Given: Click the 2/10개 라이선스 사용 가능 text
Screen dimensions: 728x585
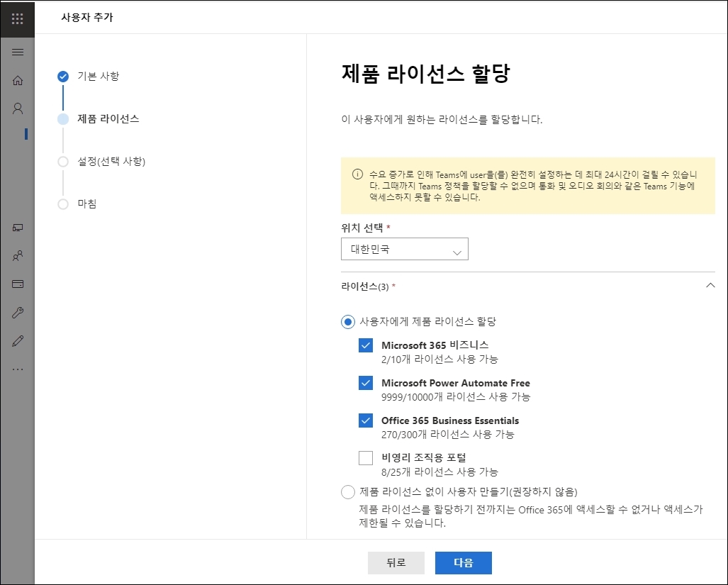Looking at the screenshot, I should pyautogui.click(x=439, y=359).
